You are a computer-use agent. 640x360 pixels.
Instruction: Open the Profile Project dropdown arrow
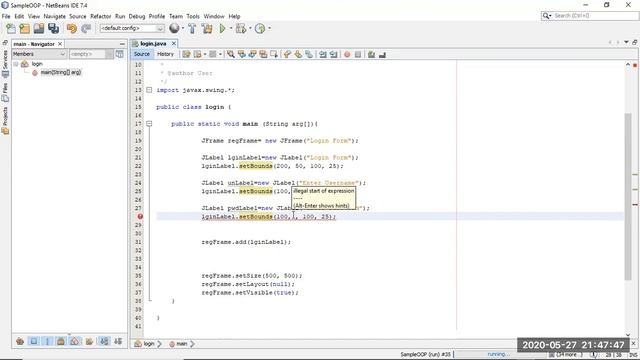(x=269, y=28)
